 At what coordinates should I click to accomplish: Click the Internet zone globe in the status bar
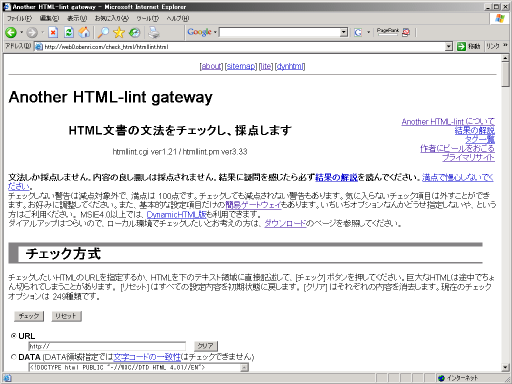point(441,378)
